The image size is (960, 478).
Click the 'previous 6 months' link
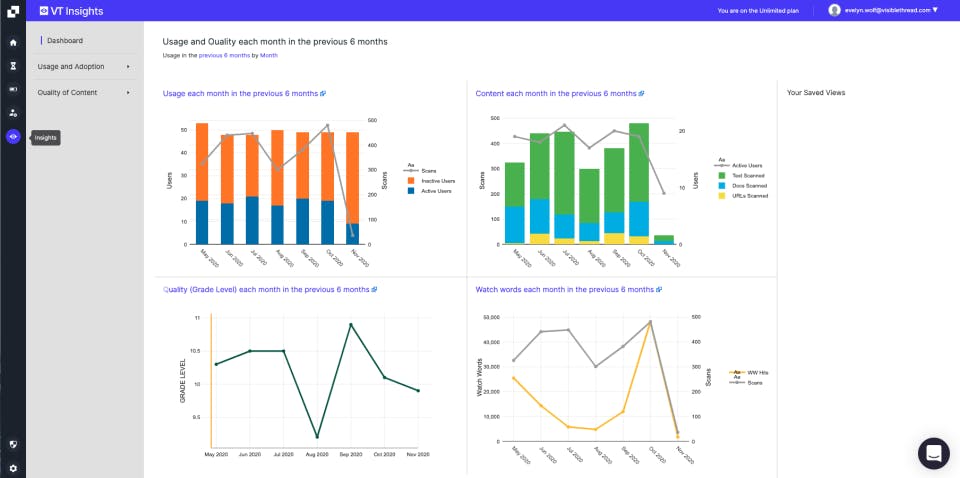[224, 55]
